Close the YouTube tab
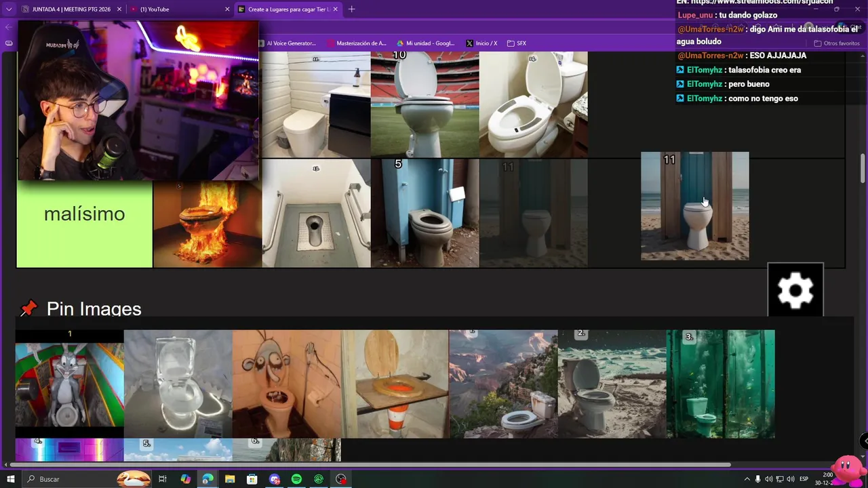 coord(227,9)
